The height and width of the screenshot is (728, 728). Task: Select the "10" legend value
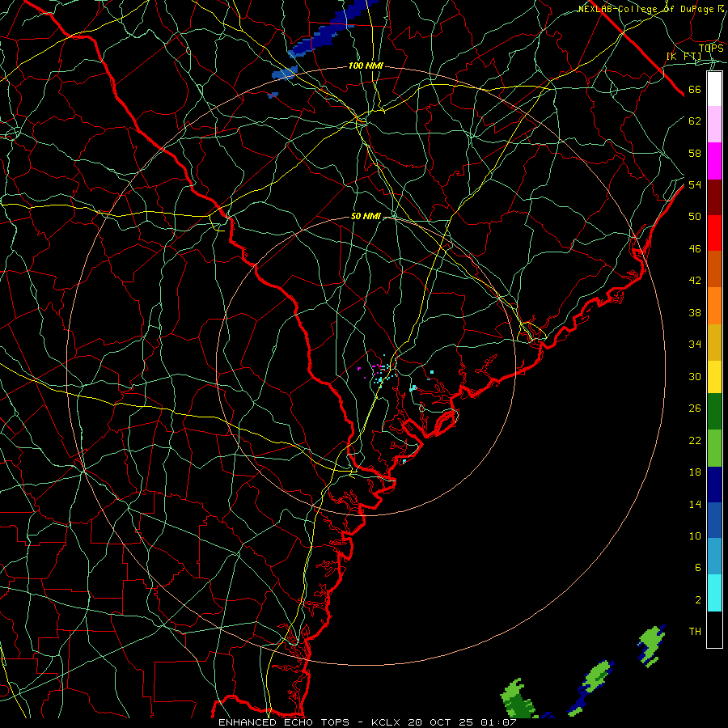tap(695, 535)
